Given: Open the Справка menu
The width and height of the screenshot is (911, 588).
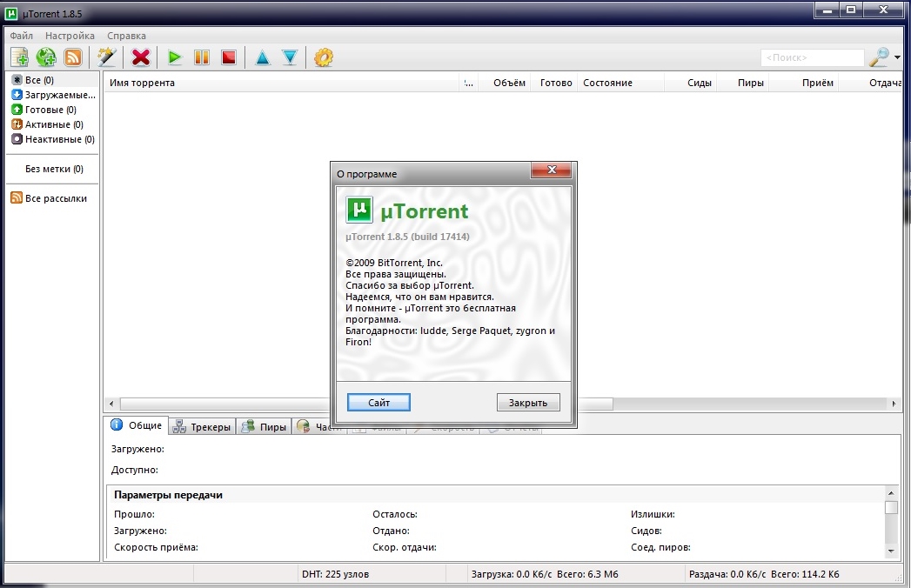Looking at the screenshot, I should click(126, 36).
